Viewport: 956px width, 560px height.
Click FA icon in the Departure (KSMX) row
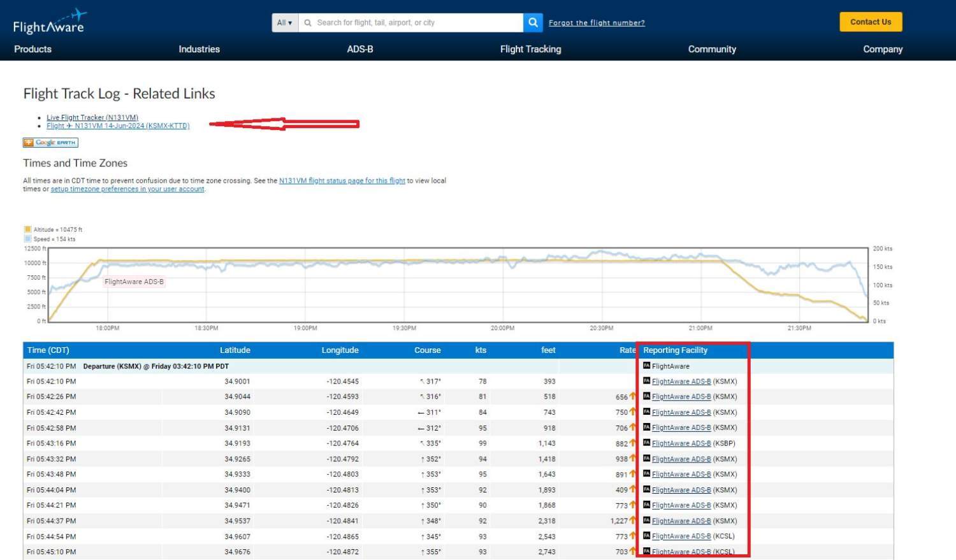pos(646,366)
